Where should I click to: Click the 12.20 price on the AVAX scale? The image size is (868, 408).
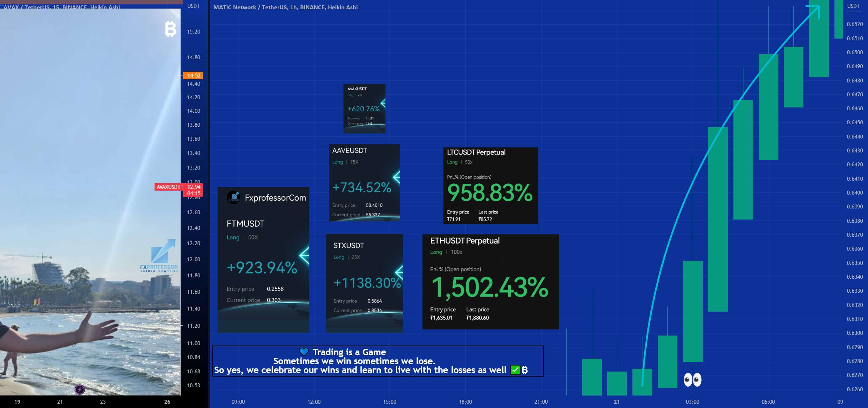coord(193,243)
